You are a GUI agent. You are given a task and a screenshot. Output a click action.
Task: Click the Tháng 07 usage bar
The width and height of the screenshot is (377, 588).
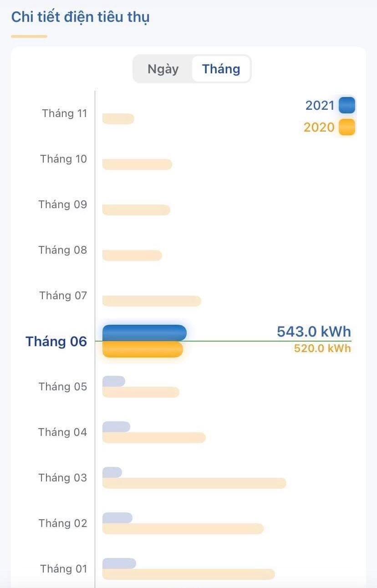click(152, 301)
